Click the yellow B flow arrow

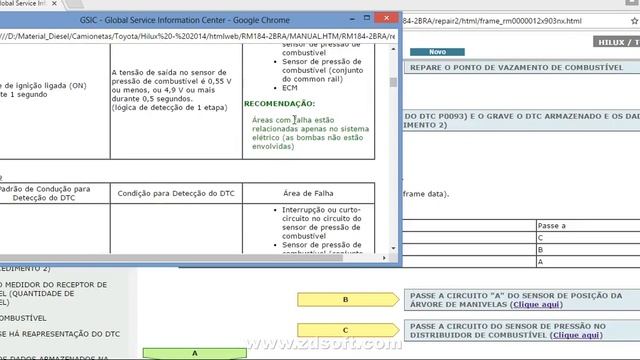tap(348, 300)
